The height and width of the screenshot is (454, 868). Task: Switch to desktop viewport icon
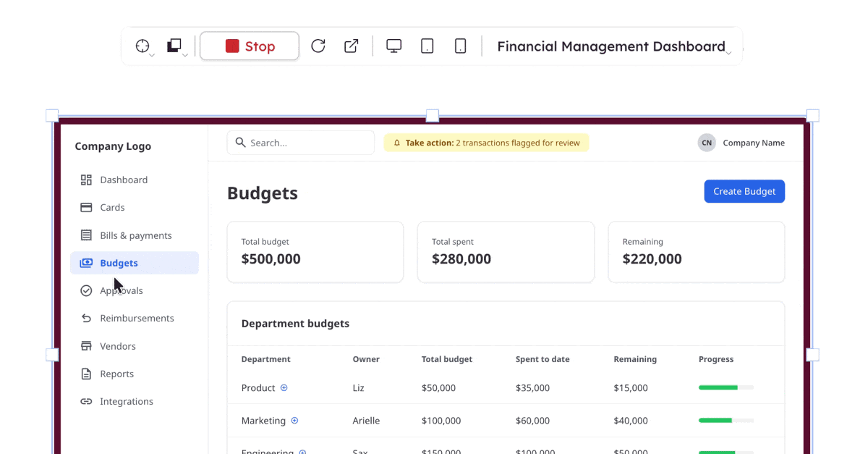click(393, 46)
